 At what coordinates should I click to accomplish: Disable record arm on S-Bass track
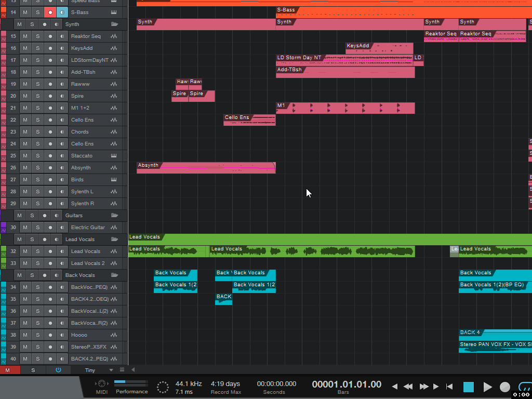50,12
